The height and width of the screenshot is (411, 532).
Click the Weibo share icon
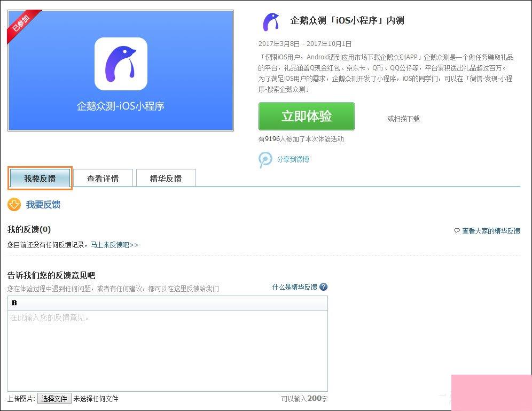(x=265, y=159)
